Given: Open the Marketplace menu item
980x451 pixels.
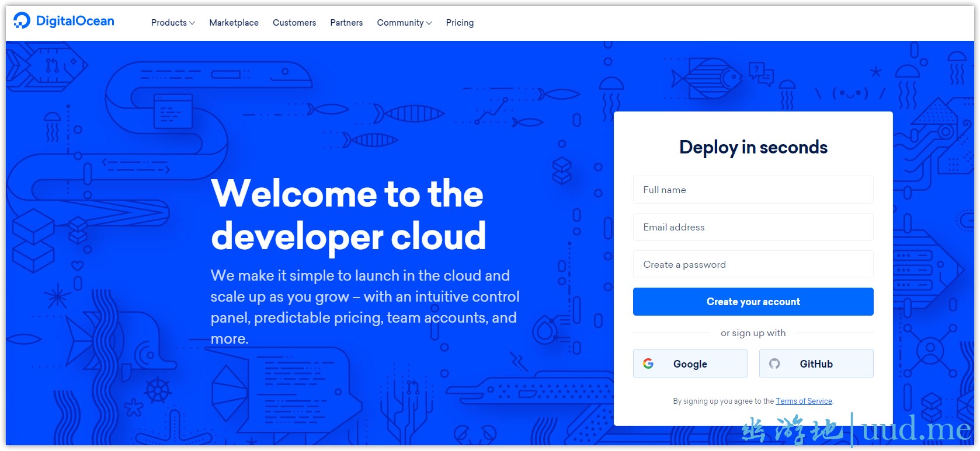Looking at the screenshot, I should pyautogui.click(x=234, y=23).
